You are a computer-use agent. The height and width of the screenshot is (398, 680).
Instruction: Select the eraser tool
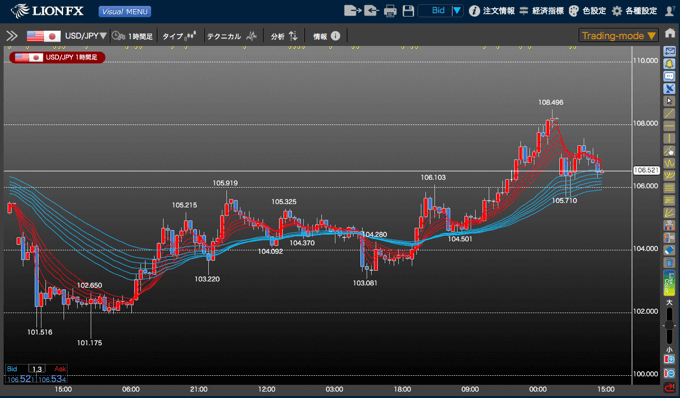pyautogui.click(x=669, y=250)
